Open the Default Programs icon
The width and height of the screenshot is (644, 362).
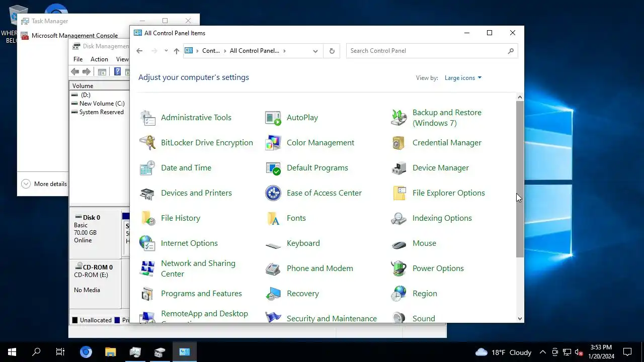tap(273, 168)
